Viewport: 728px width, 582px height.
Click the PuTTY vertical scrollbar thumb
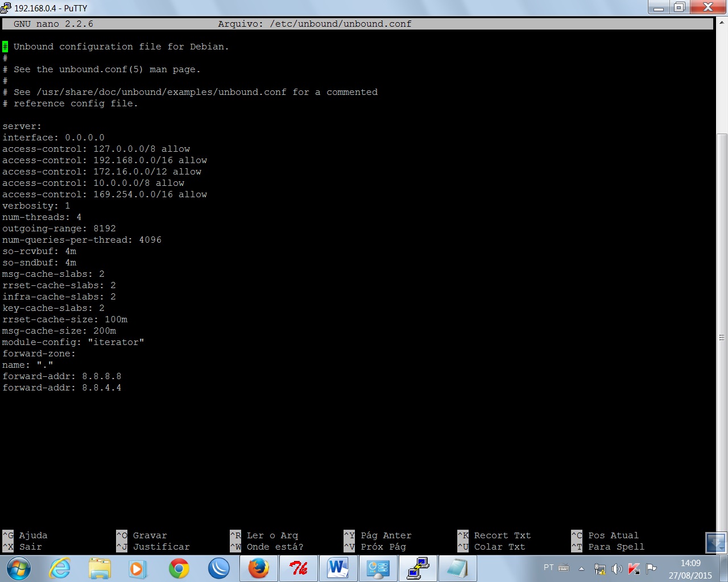point(722,336)
